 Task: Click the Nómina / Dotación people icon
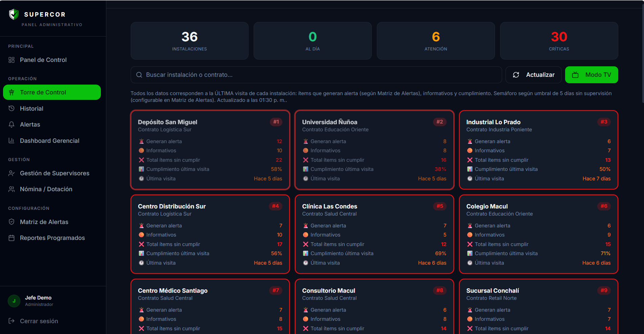tap(12, 189)
